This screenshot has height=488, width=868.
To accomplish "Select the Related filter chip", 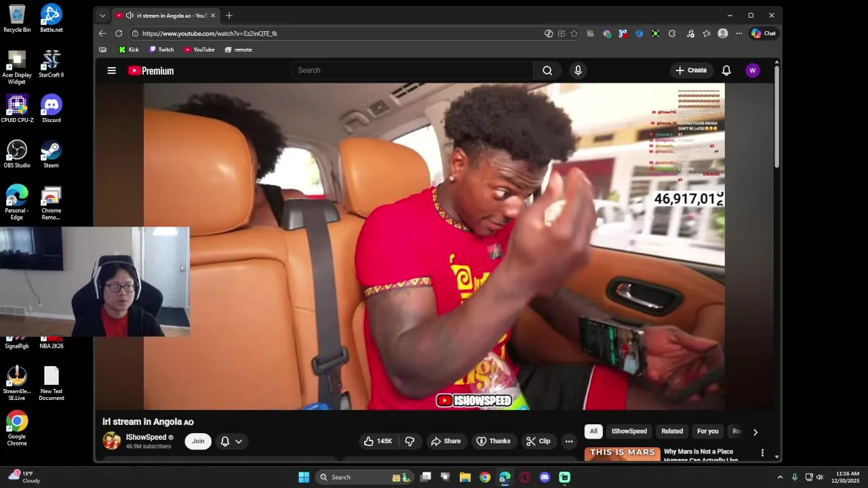I will pyautogui.click(x=672, y=432).
